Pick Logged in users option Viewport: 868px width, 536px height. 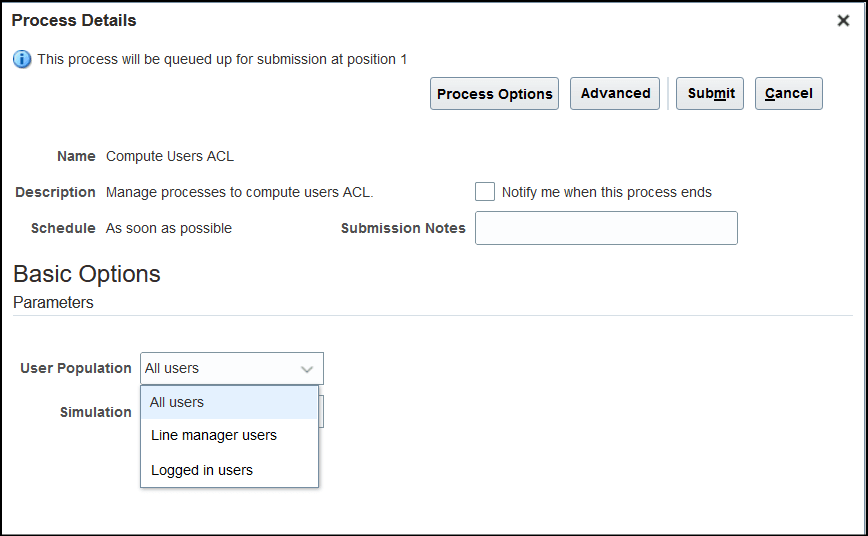pos(202,470)
